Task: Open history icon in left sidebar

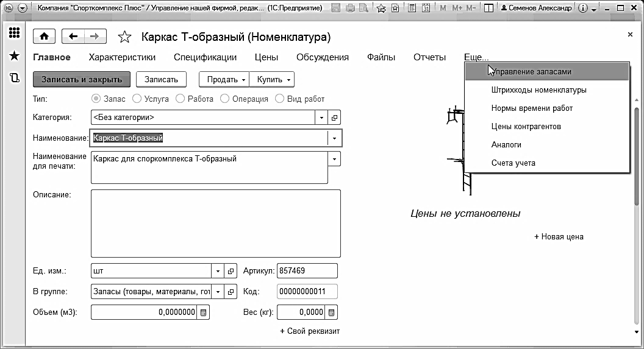Action: point(15,77)
